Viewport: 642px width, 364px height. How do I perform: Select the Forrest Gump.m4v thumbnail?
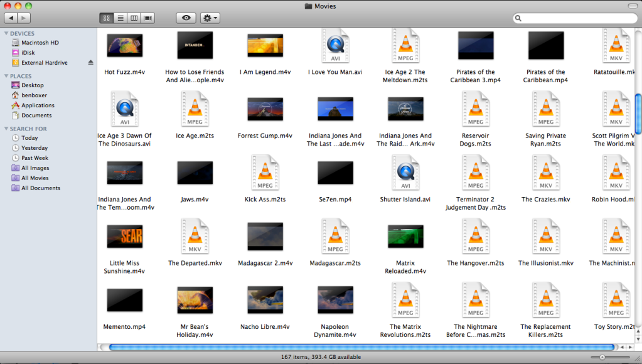(x=265, y=109)
